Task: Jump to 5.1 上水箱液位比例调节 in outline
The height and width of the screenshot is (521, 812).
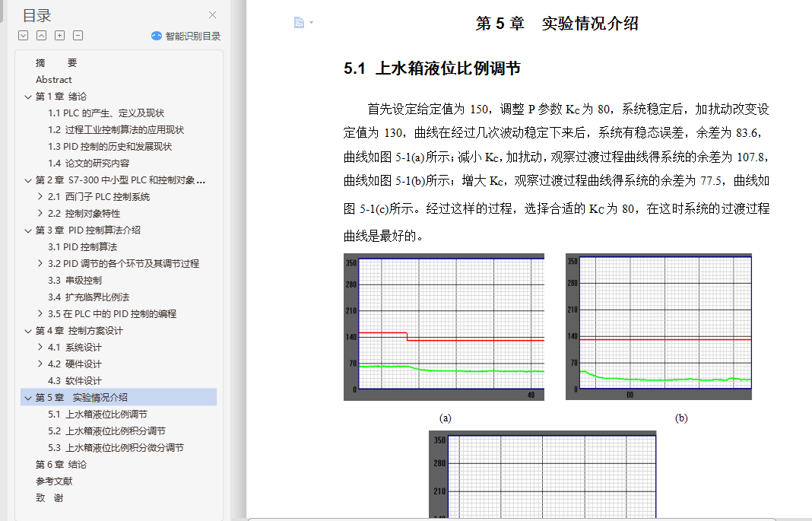Action: [98, 415]
